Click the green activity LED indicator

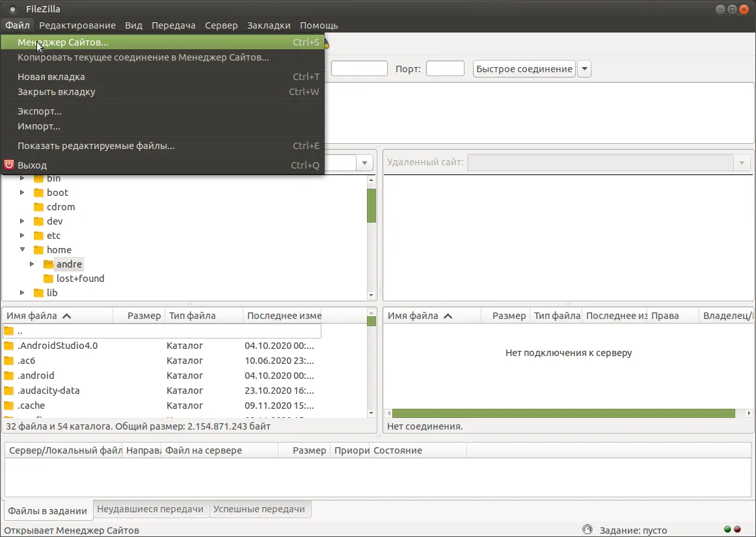point(727,530)
